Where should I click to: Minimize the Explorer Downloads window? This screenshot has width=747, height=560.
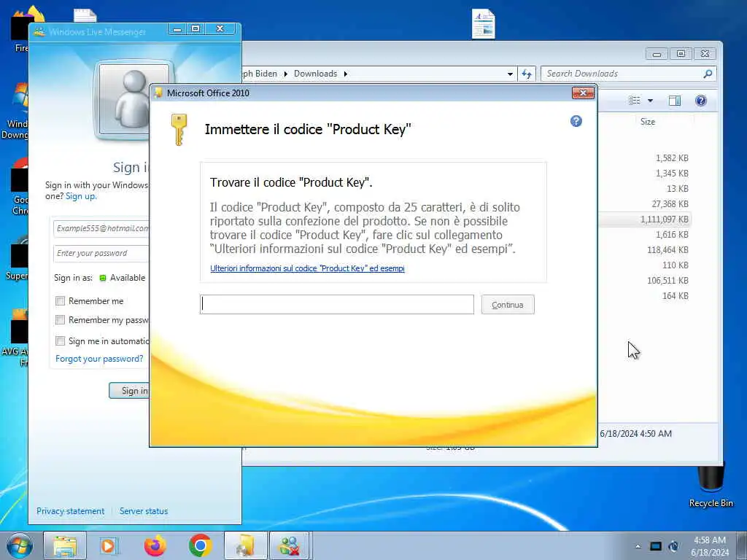657,54
